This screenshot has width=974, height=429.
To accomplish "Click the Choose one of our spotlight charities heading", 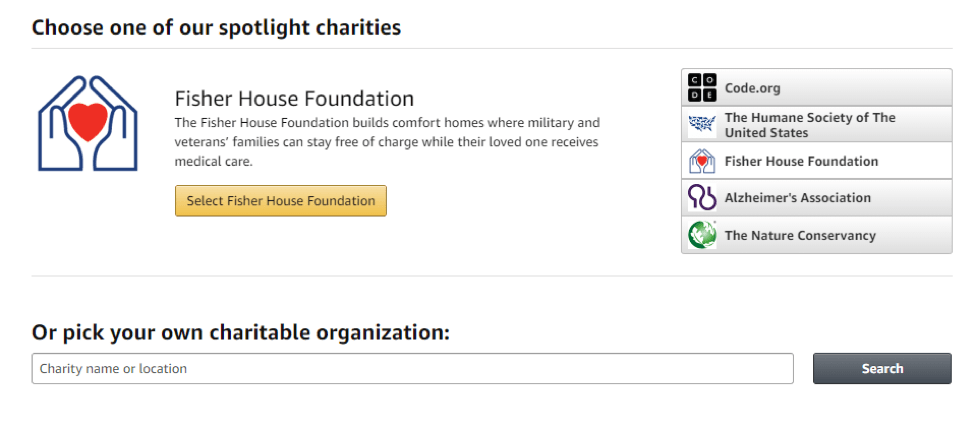I will pyautogui.click(x=216, y=28).
